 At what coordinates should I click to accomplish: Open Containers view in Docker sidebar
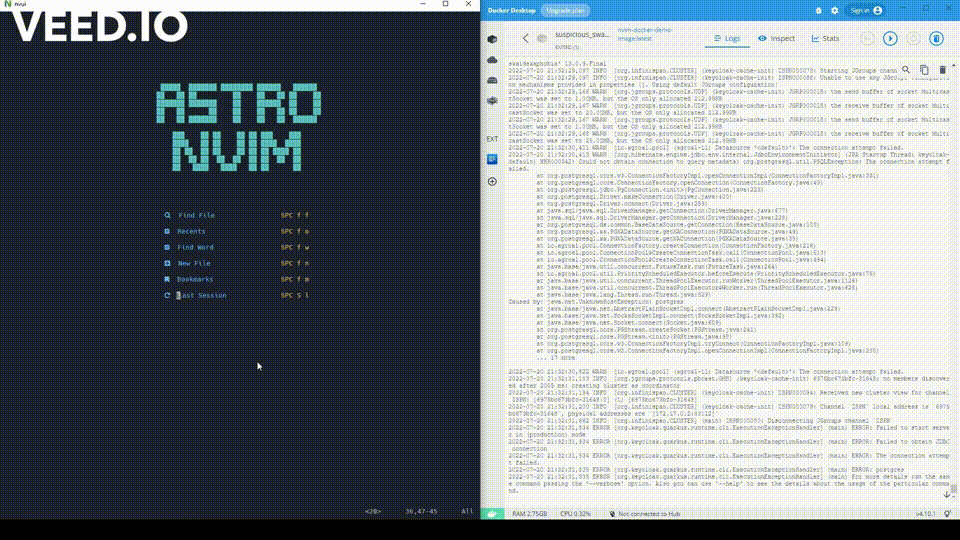[492, 39]
